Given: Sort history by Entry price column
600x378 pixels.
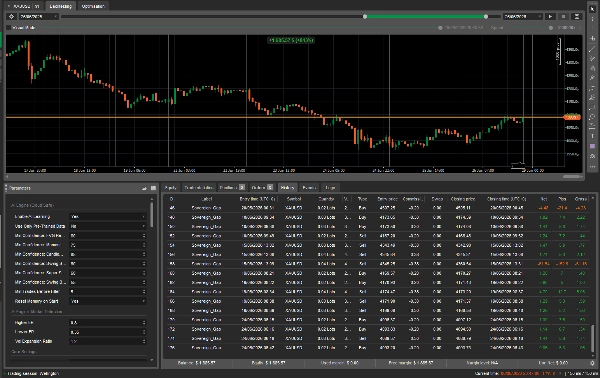Looking at the screenshot, I should click(x=387, y=199).
